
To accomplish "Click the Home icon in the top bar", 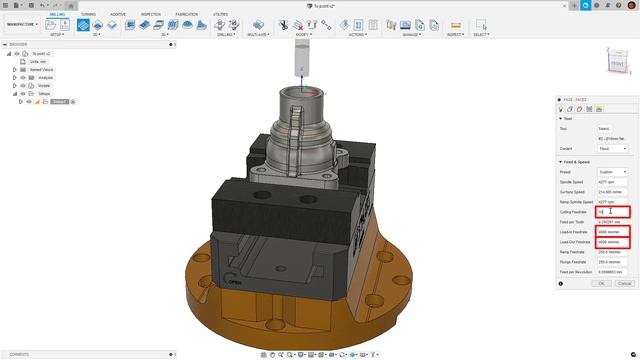I will tap(71, 6).
